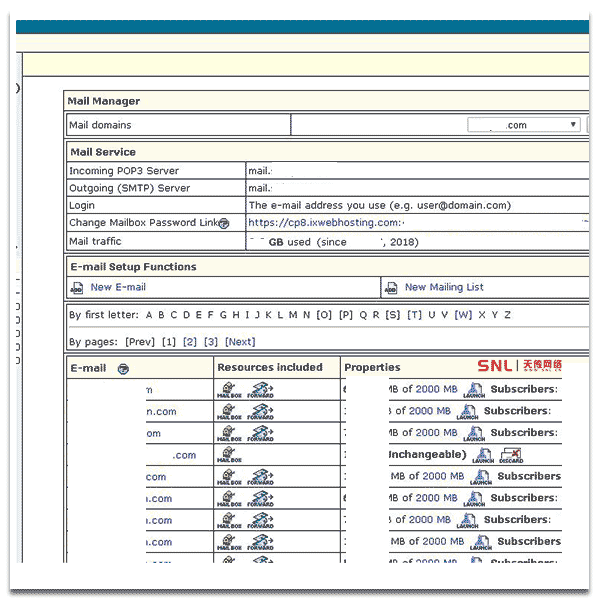The height and width of the screenshot is (600, 600).
Task: Click Mail Box icon in the n.com row
Action: pos(229,412)
